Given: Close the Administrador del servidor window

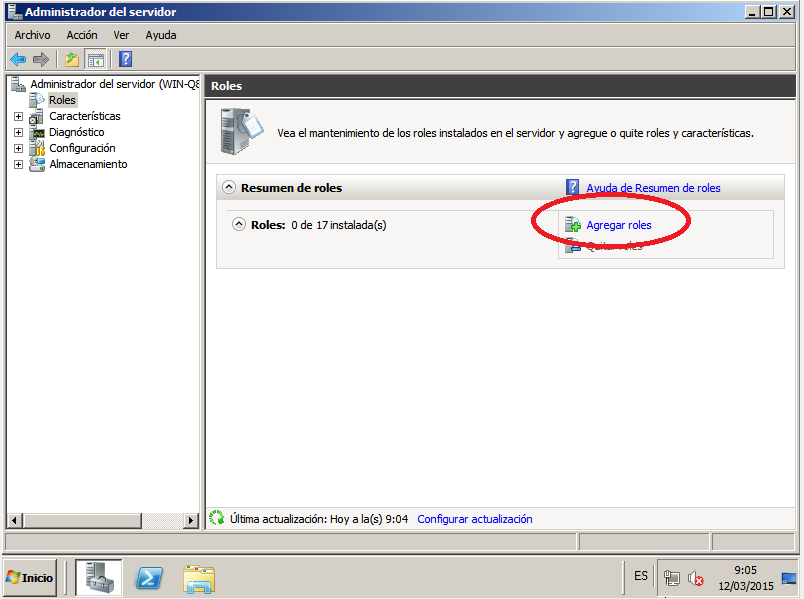Looking at the screenshot, I should click(787, 11).
